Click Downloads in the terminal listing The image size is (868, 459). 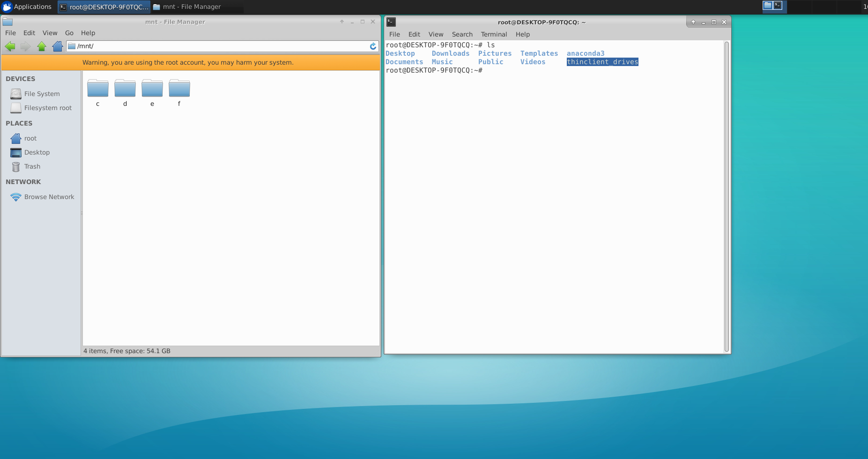tap(451, 53)
